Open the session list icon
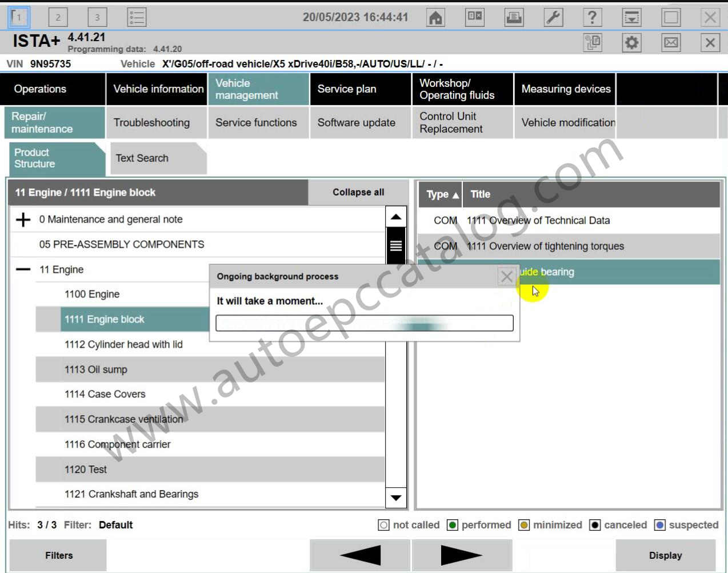The height and width of the screenshot is (573, 728). click(x=137, y=17)
